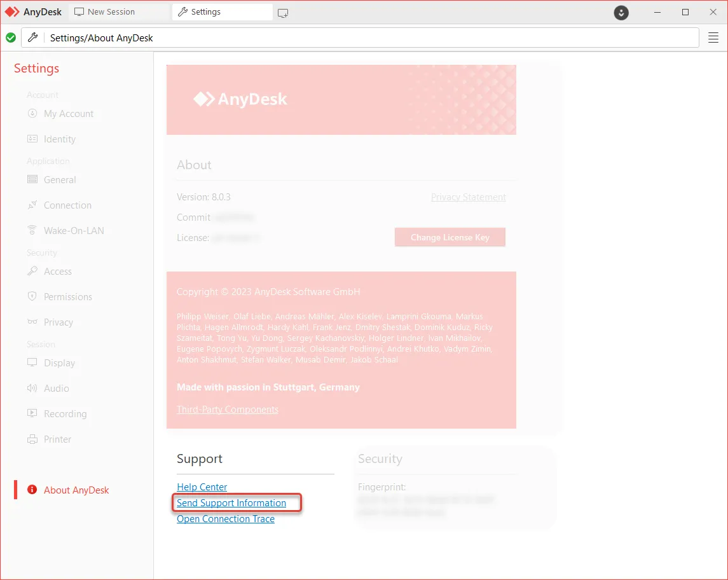The image size is (728, 580).
Task: Open the hamburger menu at top right
Action: (x=713, y=38)
